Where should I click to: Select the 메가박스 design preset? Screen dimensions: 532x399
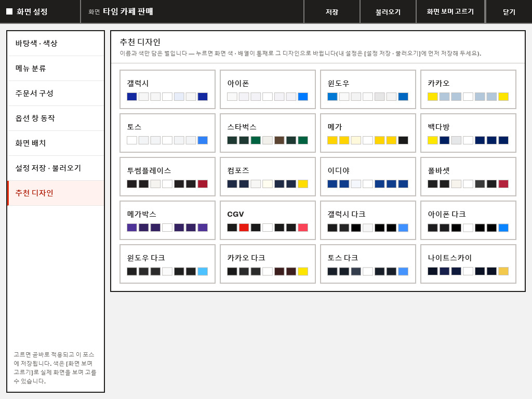[168, 220]
